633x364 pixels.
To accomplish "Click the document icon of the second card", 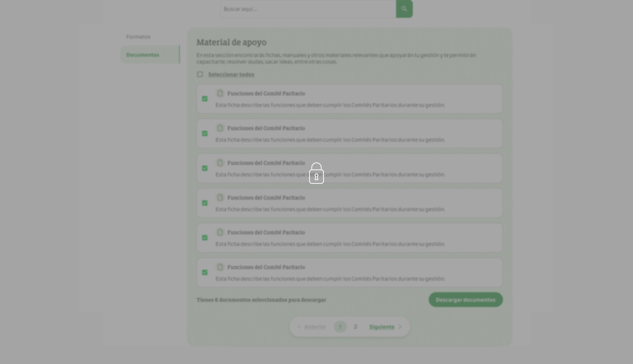I will (x=220, y=128).
